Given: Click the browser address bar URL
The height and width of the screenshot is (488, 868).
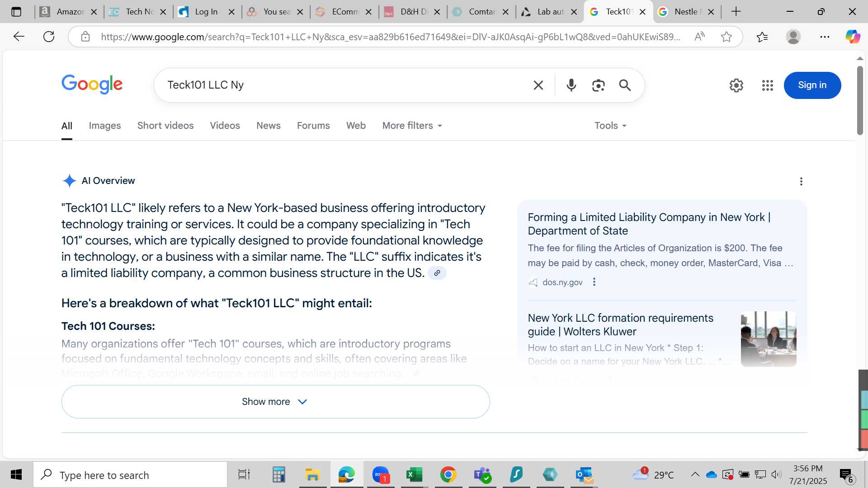Looking at the screenshot, I should 391,37.
